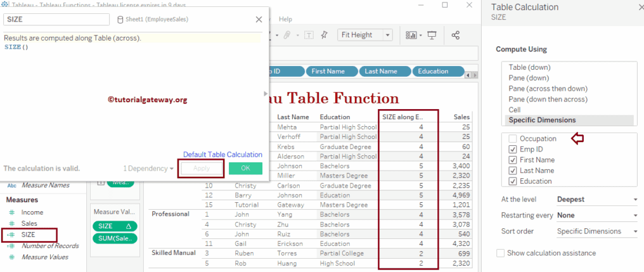Open the Fit Height dropdown

[364, 35]
